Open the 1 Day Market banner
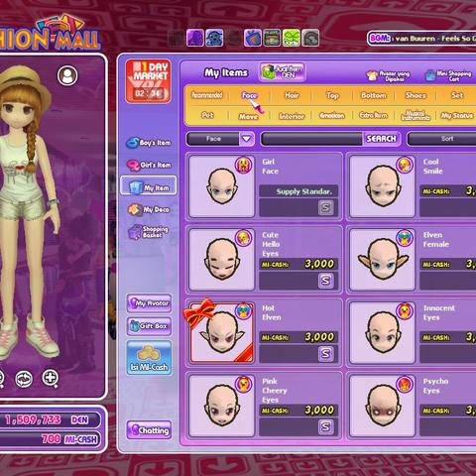The height and width of the screenshot is (476, 476). pyautogui.click(x=149, y=81)
